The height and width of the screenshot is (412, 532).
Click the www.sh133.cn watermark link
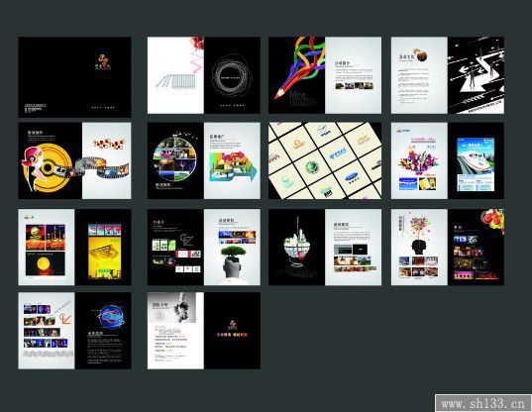483,403
